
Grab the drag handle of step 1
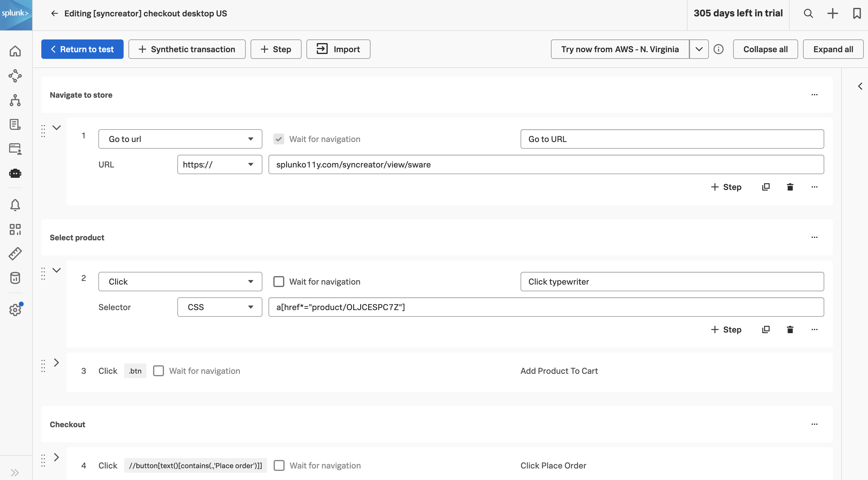point(43,131)
